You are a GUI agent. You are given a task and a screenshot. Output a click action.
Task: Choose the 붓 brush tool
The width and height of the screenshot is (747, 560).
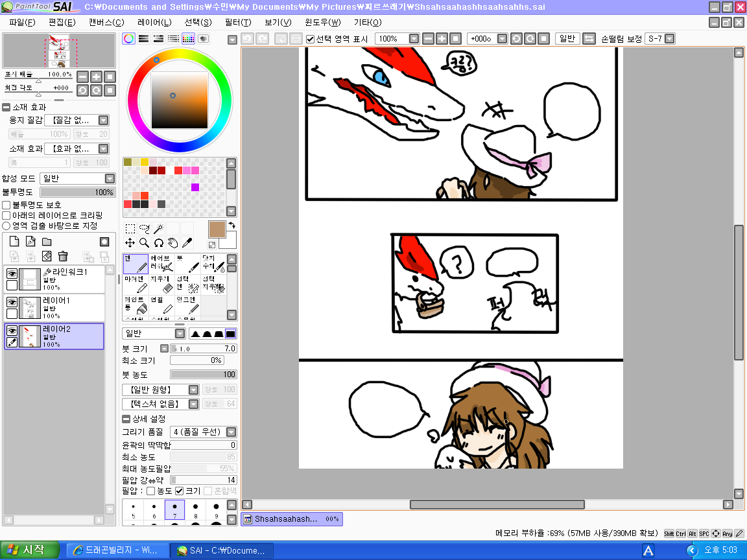point(187,263)
